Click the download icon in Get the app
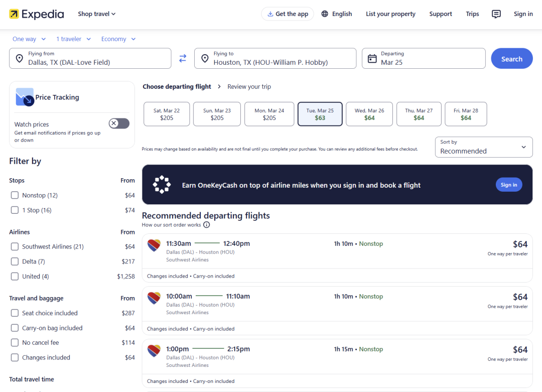 tap(270, 14)
